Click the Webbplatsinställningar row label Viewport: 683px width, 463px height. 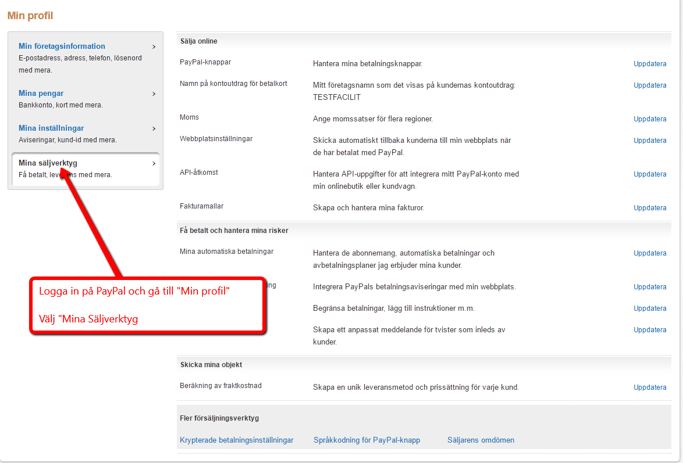[x=216, y=139]
